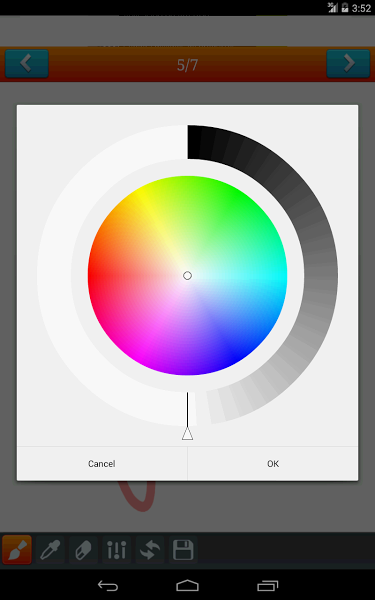Select the paintbrush tool in bottom toolbar

tap(17, 549)
